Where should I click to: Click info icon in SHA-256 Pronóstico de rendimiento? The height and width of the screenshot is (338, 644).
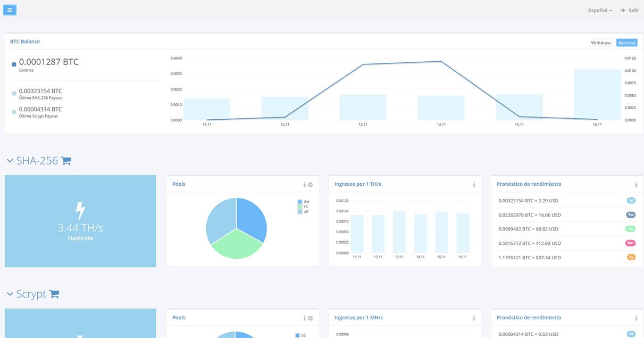point(636,184)
